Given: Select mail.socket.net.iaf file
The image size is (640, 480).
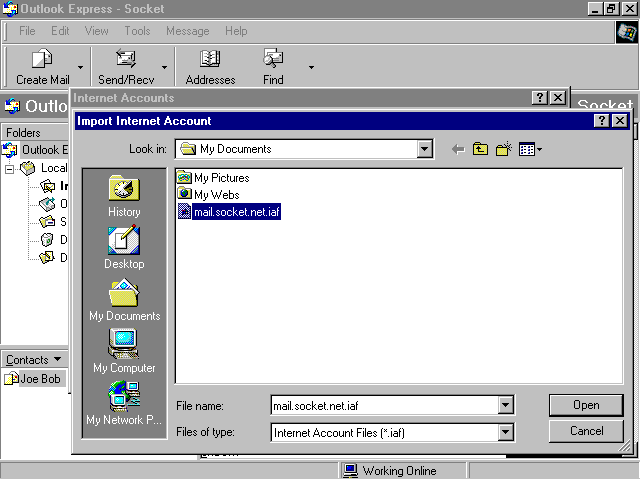Looking at the screenshot, I should click(x=229, y=212).
